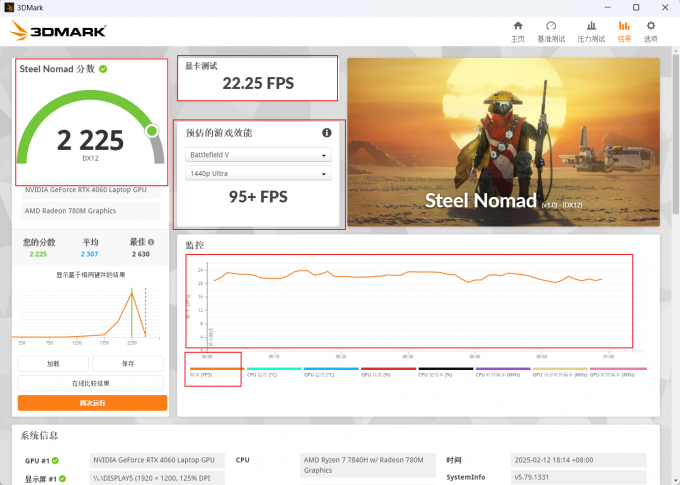Click the 平均 value 2 307
The image size is (680, 485).
pos(89,254)
